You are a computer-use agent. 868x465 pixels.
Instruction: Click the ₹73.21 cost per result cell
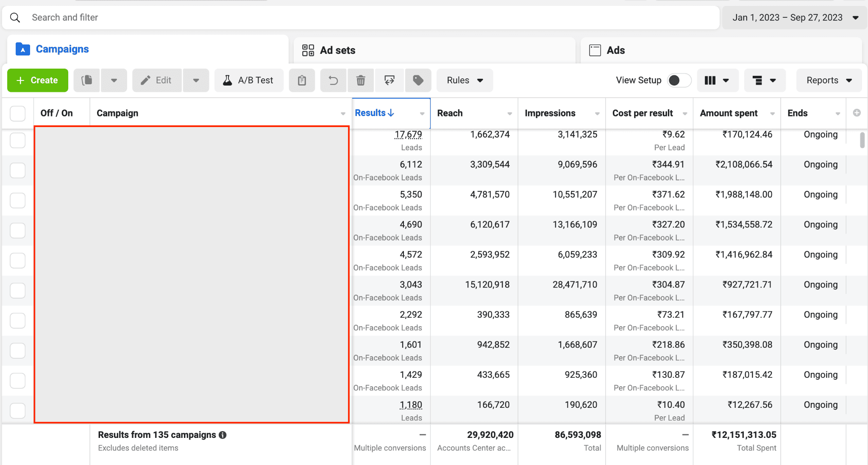point(671,315)
